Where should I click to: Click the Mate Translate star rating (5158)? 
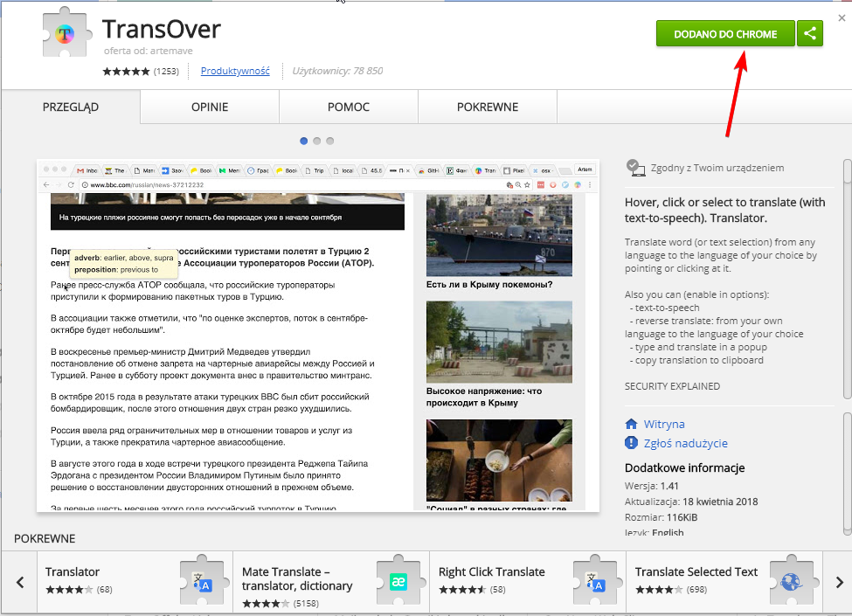click(267, 604)
